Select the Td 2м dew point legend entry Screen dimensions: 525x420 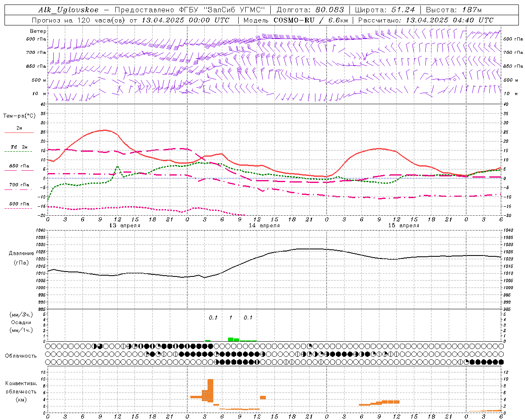(x=19, y=147)
